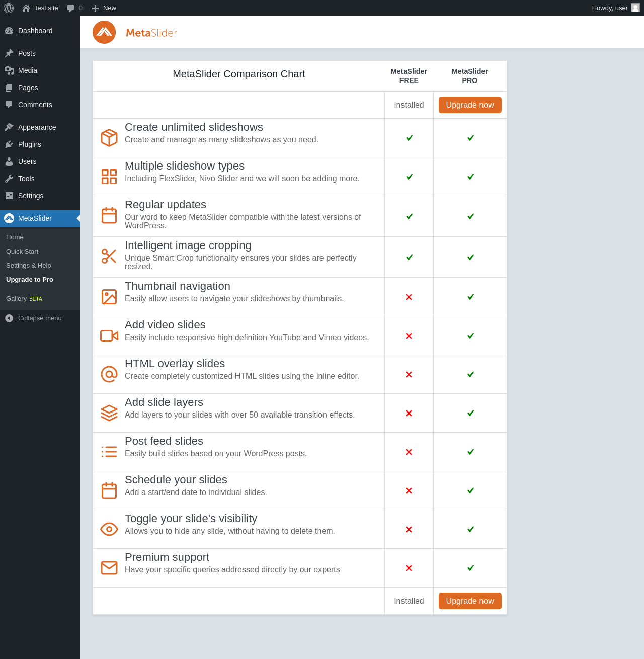The width and height of the screenshot is (644, 659).
Task: Click the scissors icon for image cropping
Action: 109,256
